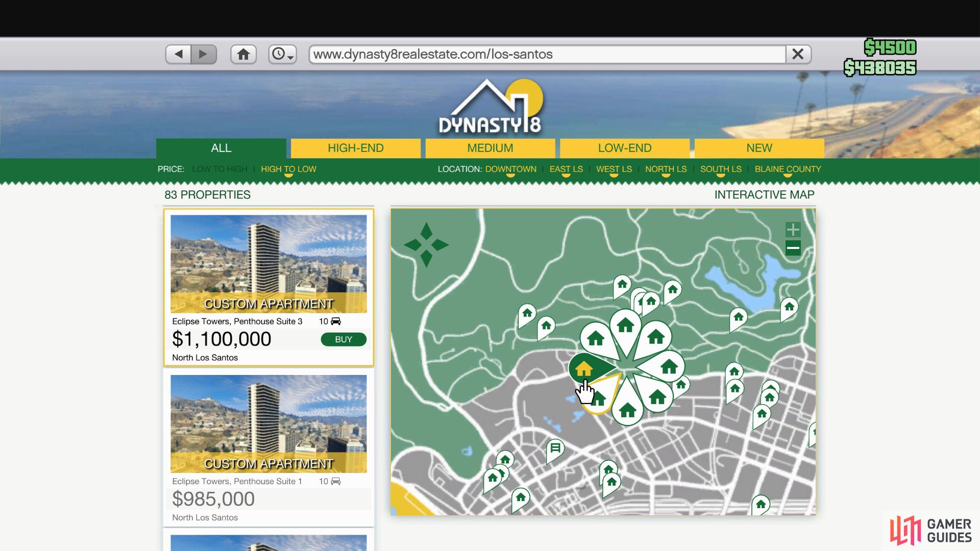Viewport: 980px width, 551px height.
Task: Switch to the MEDIUM tab
Action: click(x=490, y=148)
